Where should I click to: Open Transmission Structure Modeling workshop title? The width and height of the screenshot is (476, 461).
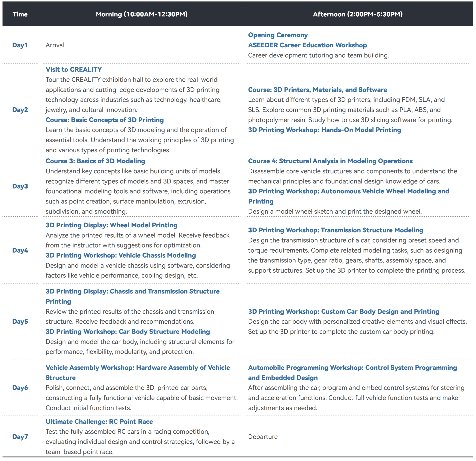click(335, 230)
